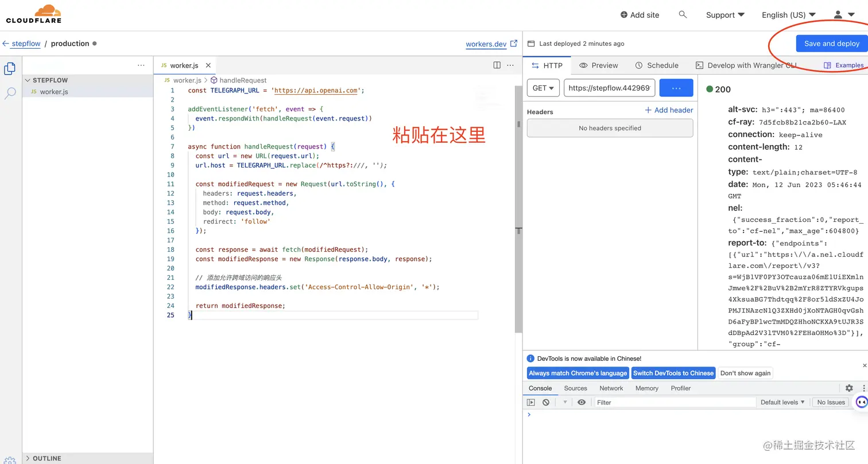Click the No headers specified box
The width and height of the screenshot is (868, 464).
click(x=610, y=128)
